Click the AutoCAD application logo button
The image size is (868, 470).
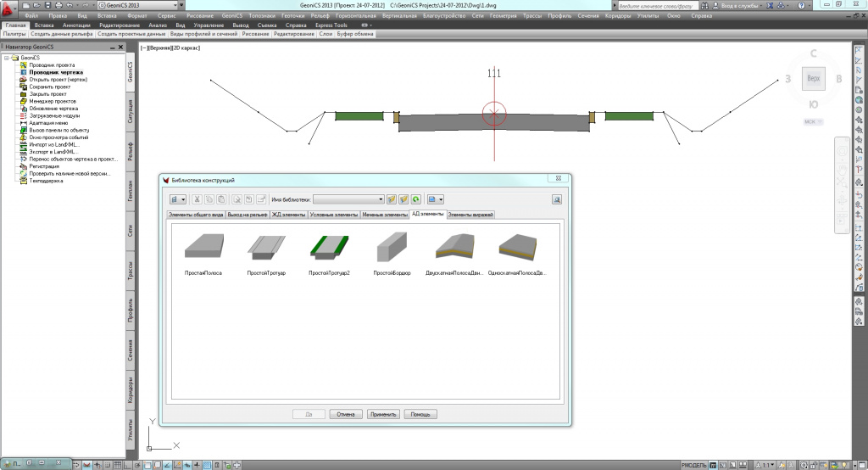point(9,8)
